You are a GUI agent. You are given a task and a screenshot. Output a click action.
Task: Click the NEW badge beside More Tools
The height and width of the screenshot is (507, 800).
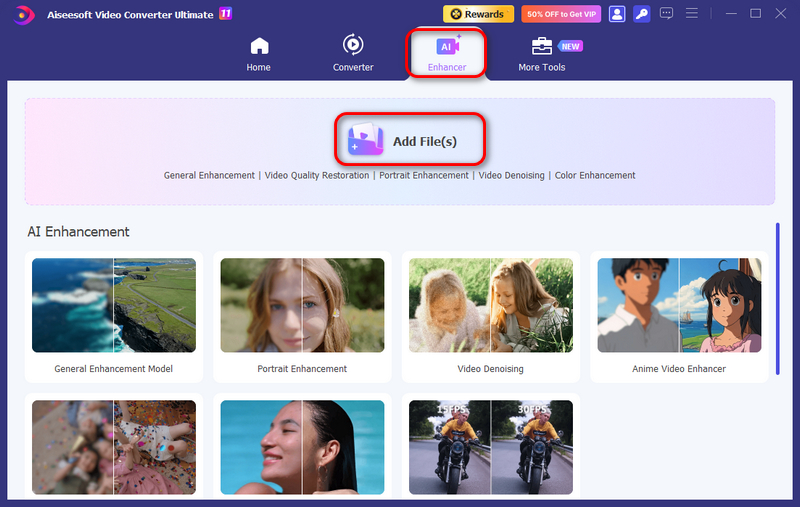(x=570, y=46)
